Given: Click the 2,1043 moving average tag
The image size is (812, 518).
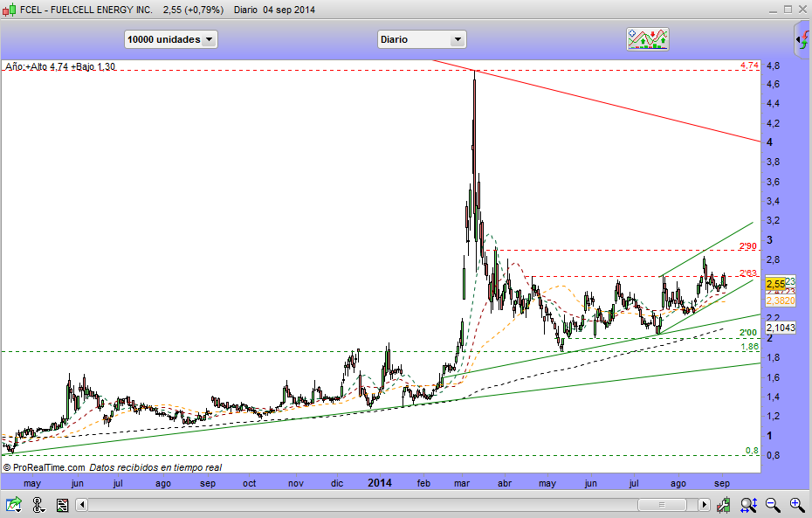Looking at the screenshot, I should click(x=781, y=328).
